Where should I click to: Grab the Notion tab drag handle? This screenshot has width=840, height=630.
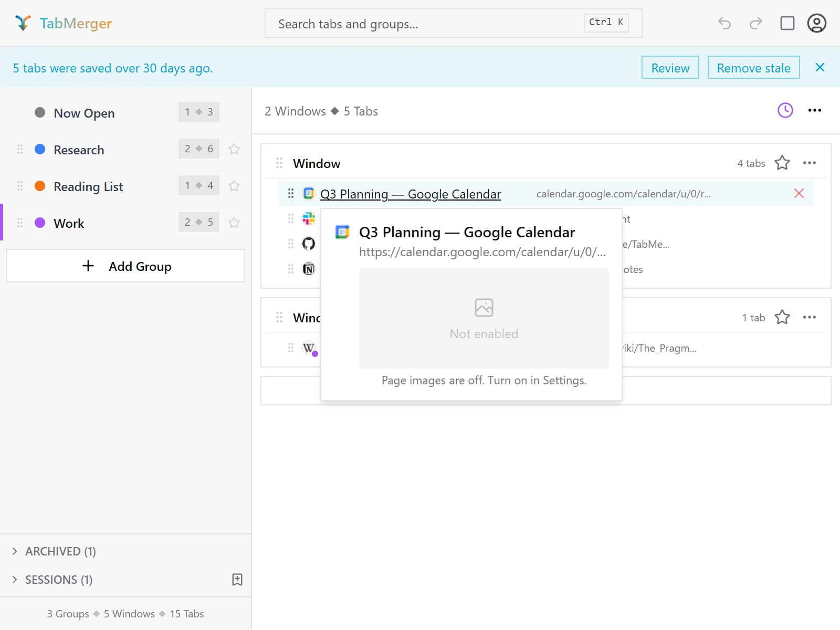(291, 269)
